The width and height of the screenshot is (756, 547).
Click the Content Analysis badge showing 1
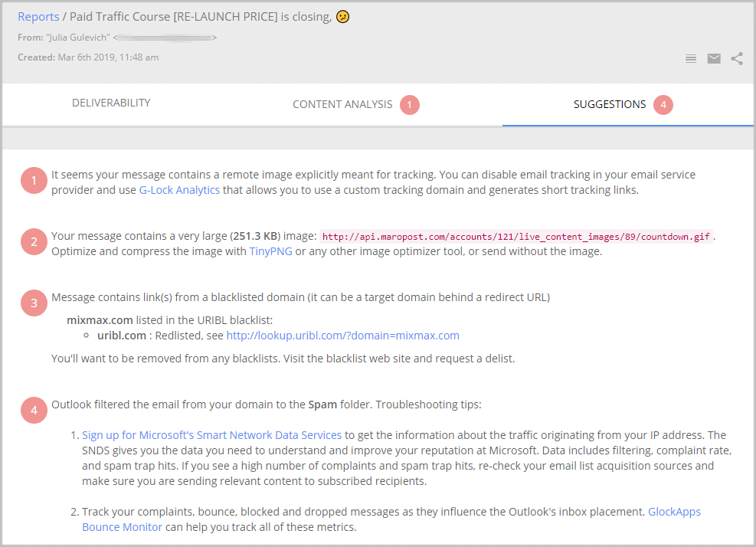[x=409, y=105]
